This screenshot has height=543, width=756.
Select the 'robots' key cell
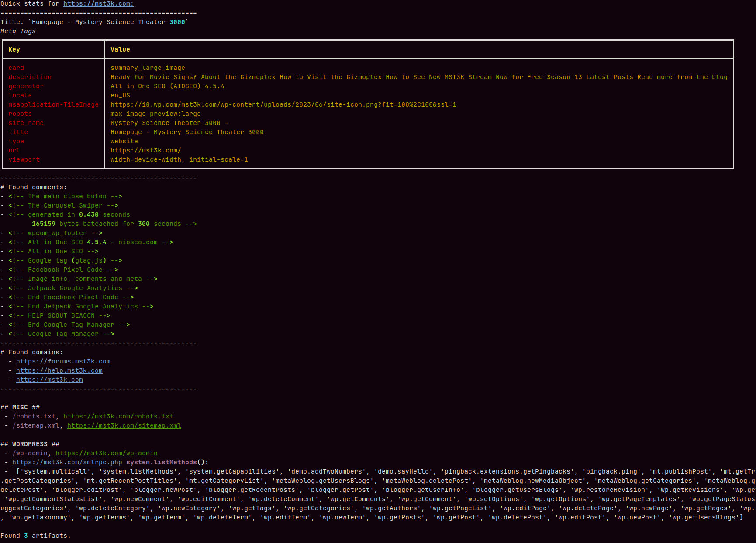tap(20, 114)
